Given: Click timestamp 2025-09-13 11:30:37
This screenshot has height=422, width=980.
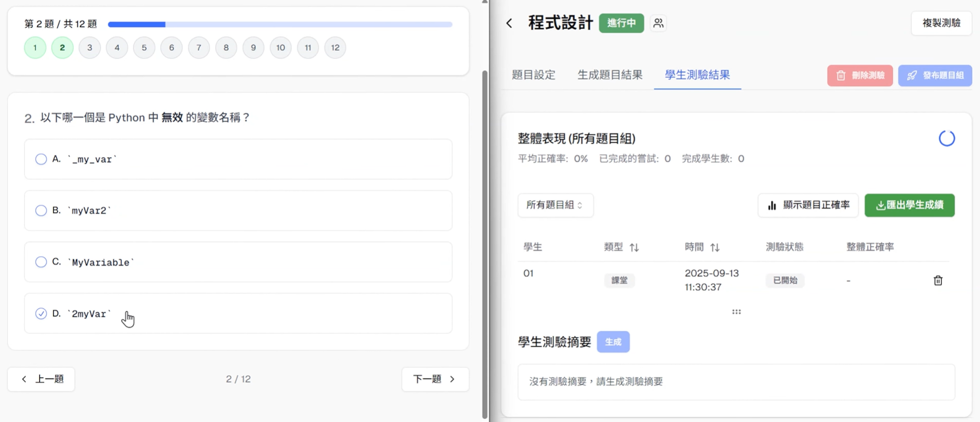Looking at the screenshot, I should [x=712, y=280].
